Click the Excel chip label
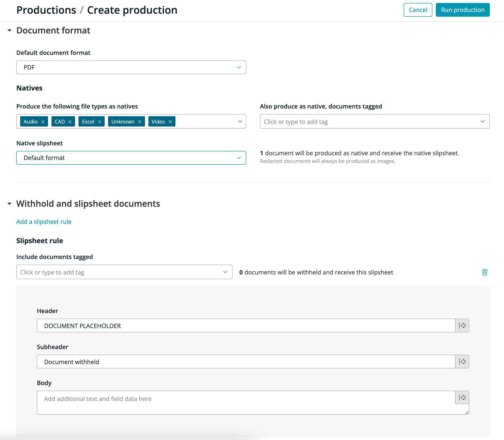Image resolution: width=504 pixels, height=440 pixels. pyautogui.click(x=88, y=122)
